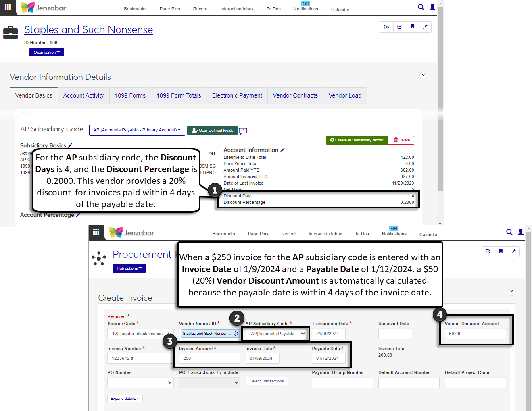This screenshot has width=532, height=411.
Task: Open Recent on the Procurement page
Action: click(289, 234)
